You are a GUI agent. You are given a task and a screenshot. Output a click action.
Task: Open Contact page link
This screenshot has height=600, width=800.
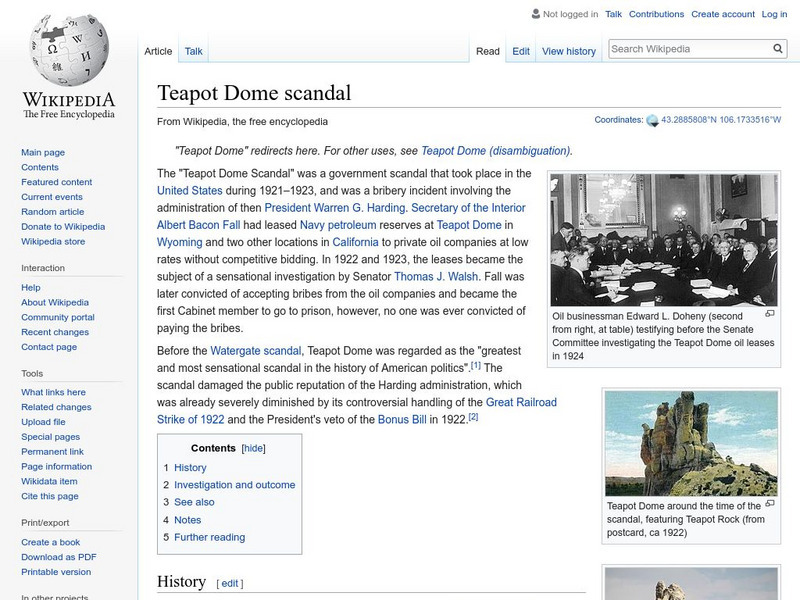click(x=49, y=346)
